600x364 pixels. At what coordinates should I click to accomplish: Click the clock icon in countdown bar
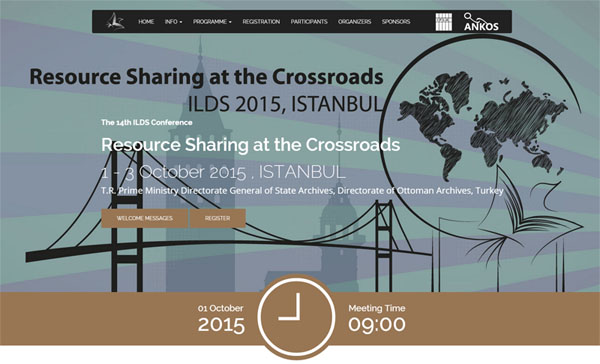296,317
